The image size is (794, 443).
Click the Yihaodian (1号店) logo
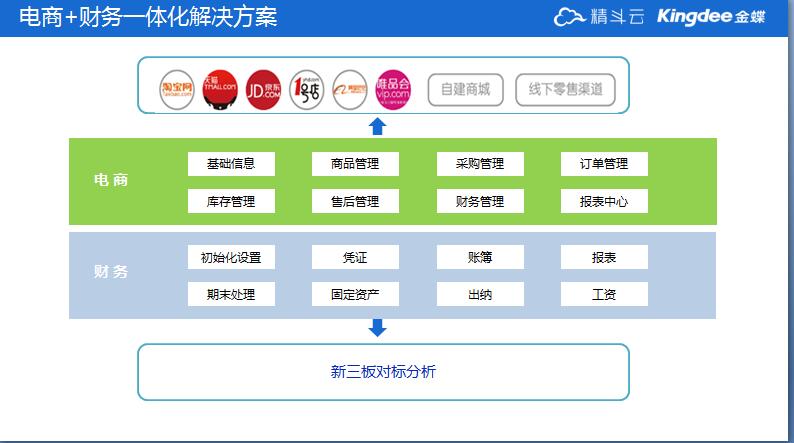pyautogui.click(x=307, y=90)
